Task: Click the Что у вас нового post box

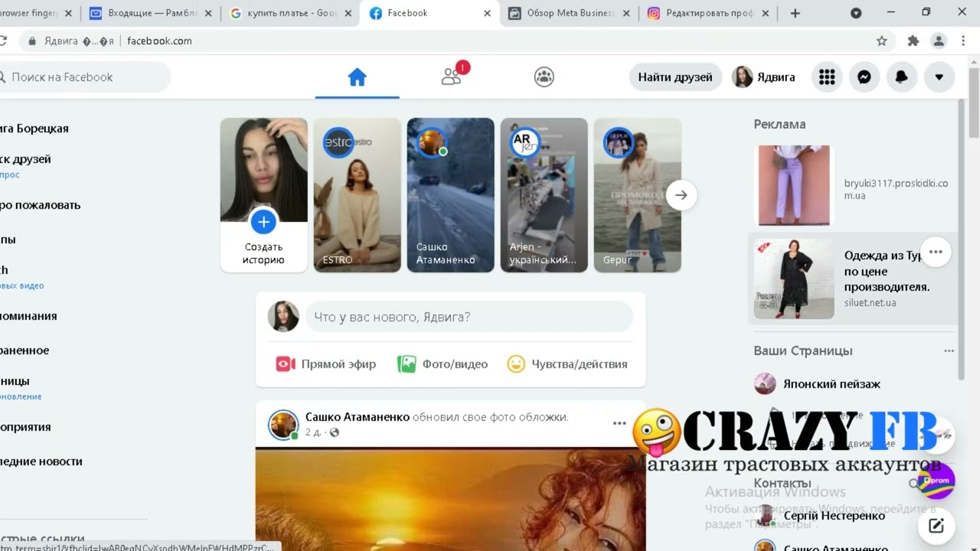Action: pos(469,317)
